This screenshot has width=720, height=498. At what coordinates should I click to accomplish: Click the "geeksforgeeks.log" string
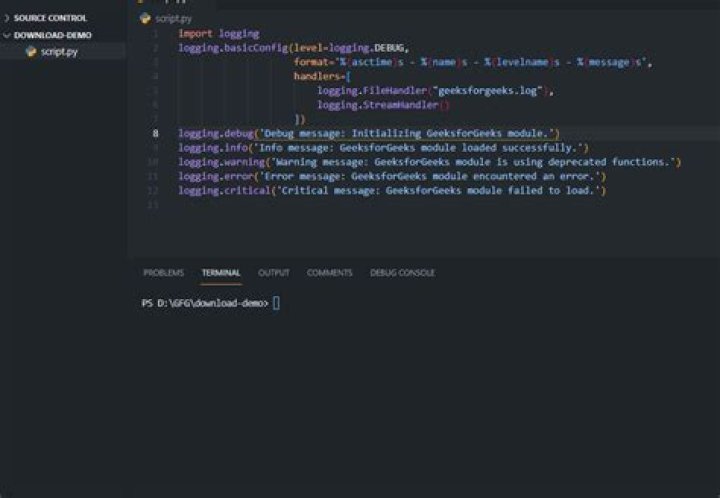tap(488, 91)
